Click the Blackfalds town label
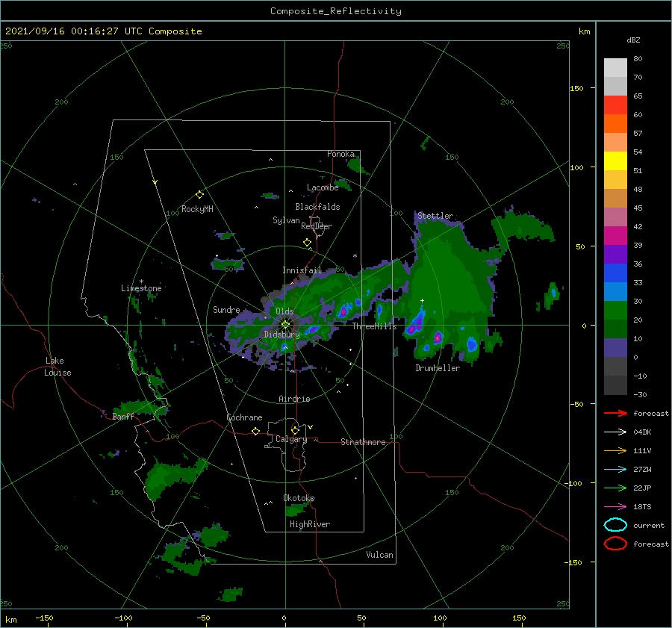672x628 pixels. [317, 207]
